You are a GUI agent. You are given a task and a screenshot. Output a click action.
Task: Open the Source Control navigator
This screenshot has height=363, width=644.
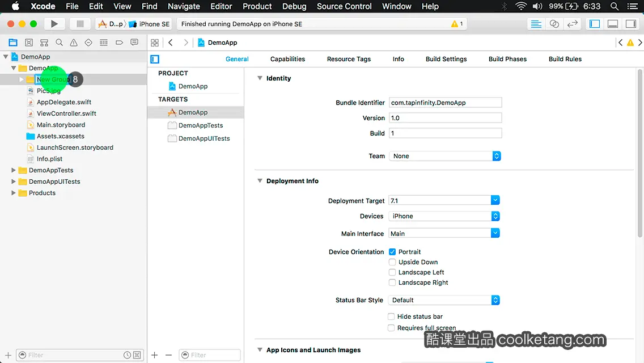click(29, 43)
